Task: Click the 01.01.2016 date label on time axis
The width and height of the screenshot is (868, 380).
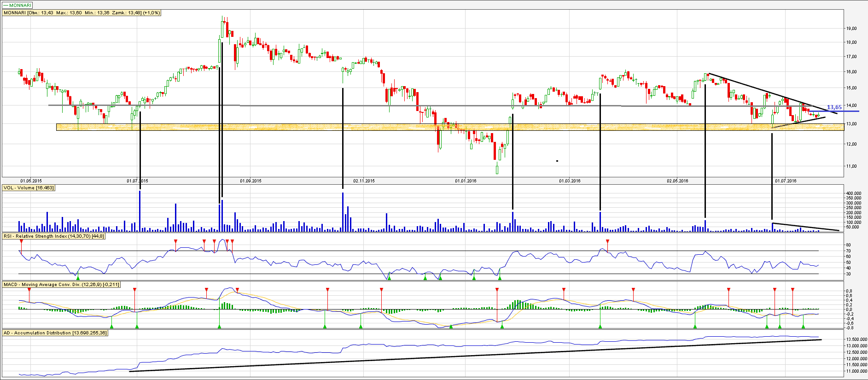Action: (x=466, y=181)
